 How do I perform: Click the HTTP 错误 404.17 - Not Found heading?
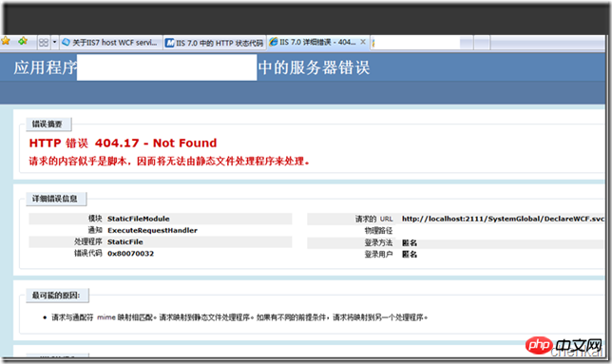pyautogui.click(x=123, y=144)
